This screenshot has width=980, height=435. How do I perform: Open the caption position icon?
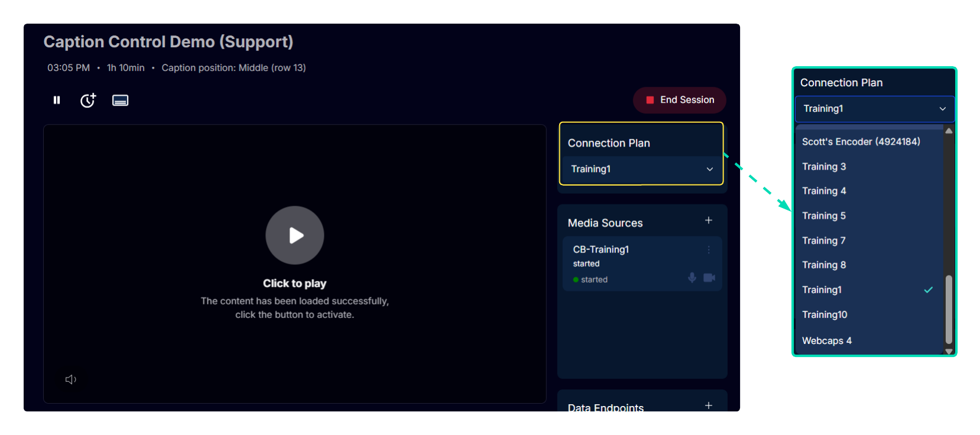(x=120, y=100)
